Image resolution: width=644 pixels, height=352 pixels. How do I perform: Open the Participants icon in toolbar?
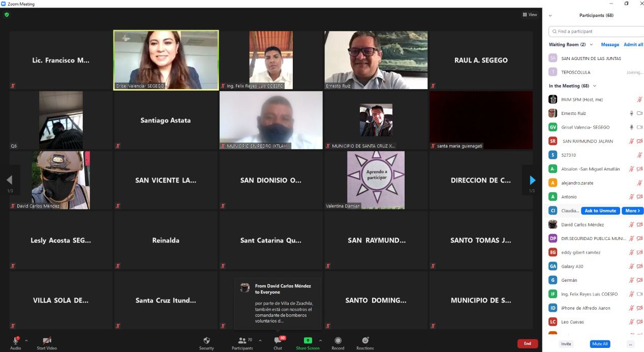[x=242, y=341]
